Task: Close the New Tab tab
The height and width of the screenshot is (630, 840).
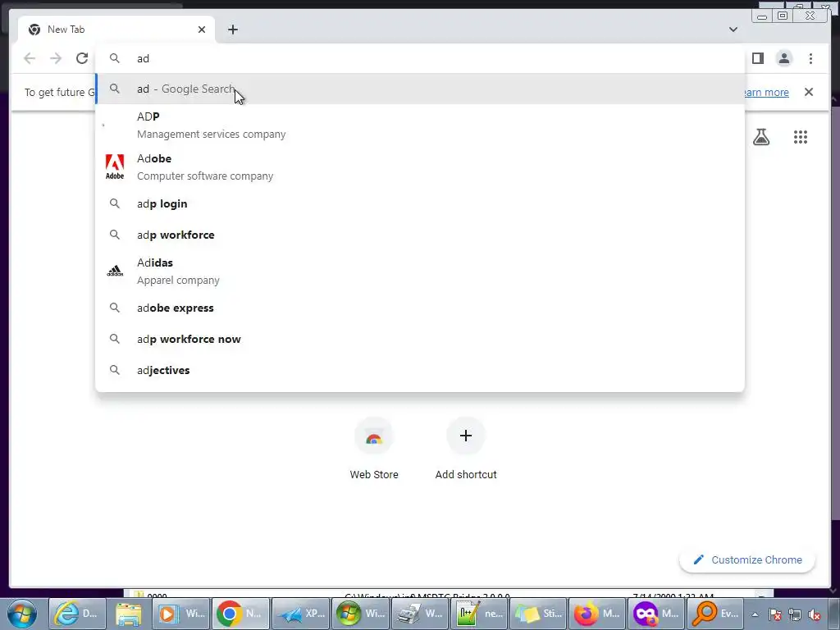Action: [x=202, y=30]
